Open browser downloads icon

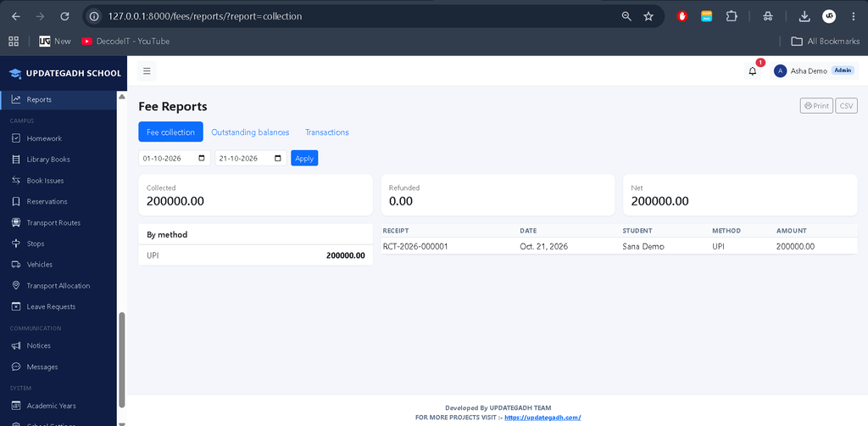click(x=804, y=17)
